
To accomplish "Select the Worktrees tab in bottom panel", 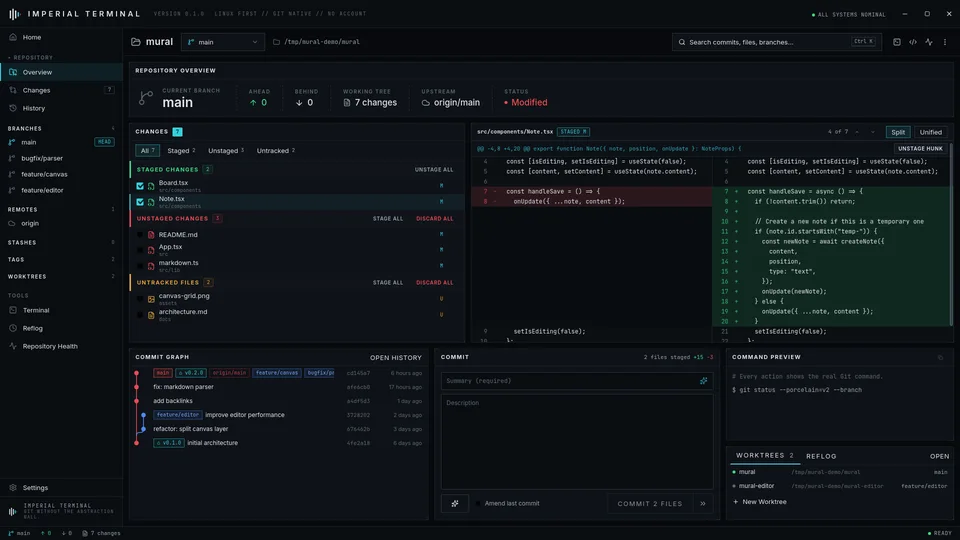I will pos(765,456).
